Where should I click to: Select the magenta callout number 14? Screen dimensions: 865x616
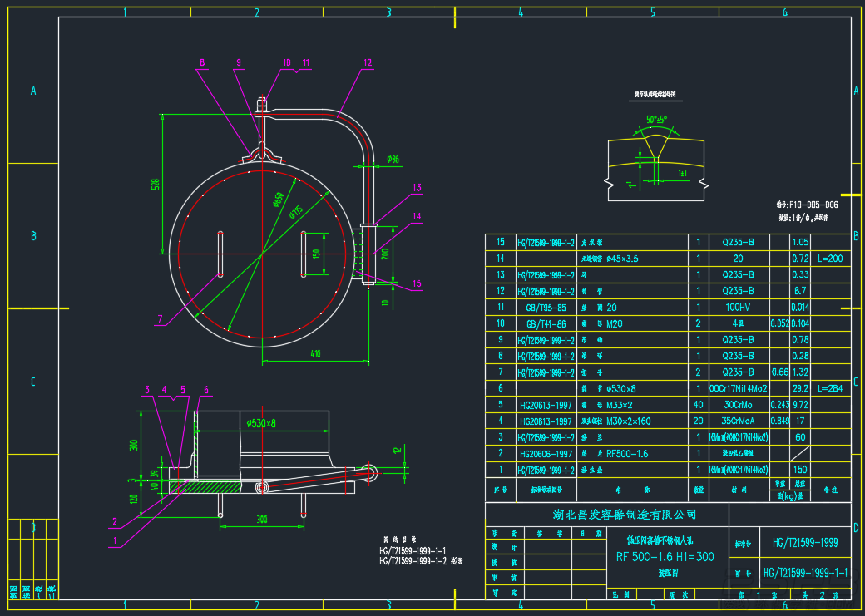tap(417, 216)
